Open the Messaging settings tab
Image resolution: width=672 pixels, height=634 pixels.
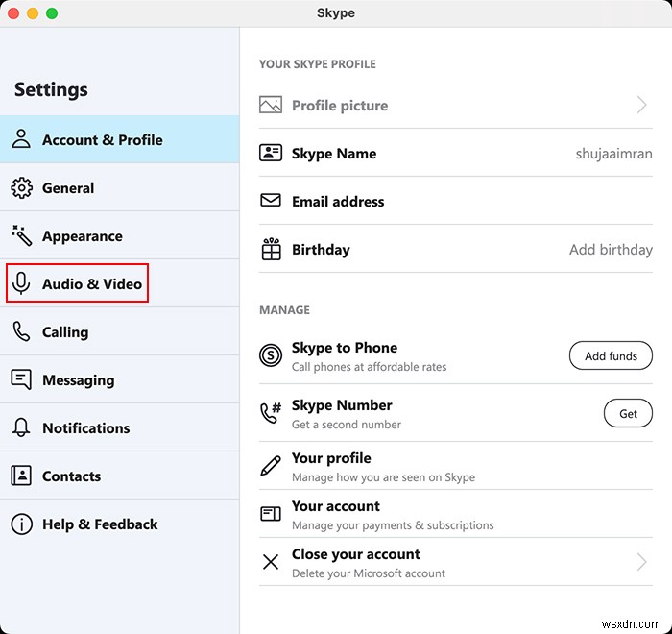pos(120,379)
